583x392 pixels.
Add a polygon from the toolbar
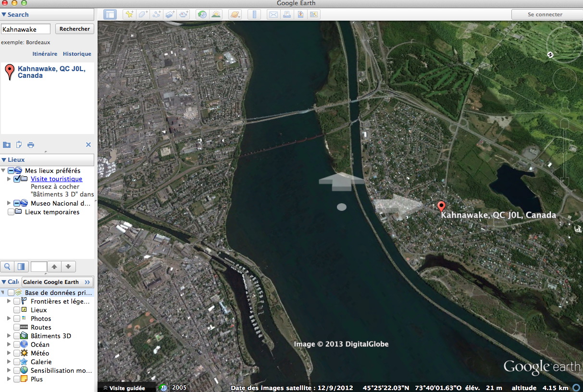143,14
